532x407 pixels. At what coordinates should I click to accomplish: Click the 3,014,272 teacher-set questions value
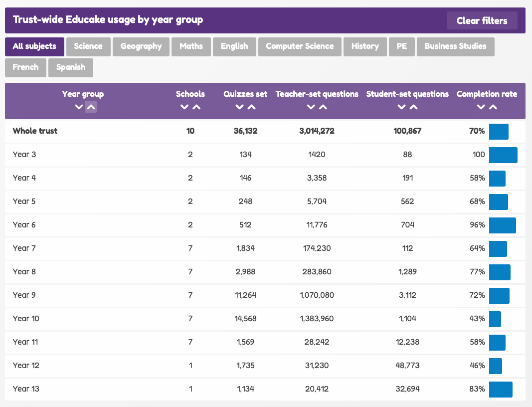pyautogui.click(x=317, y=131)
